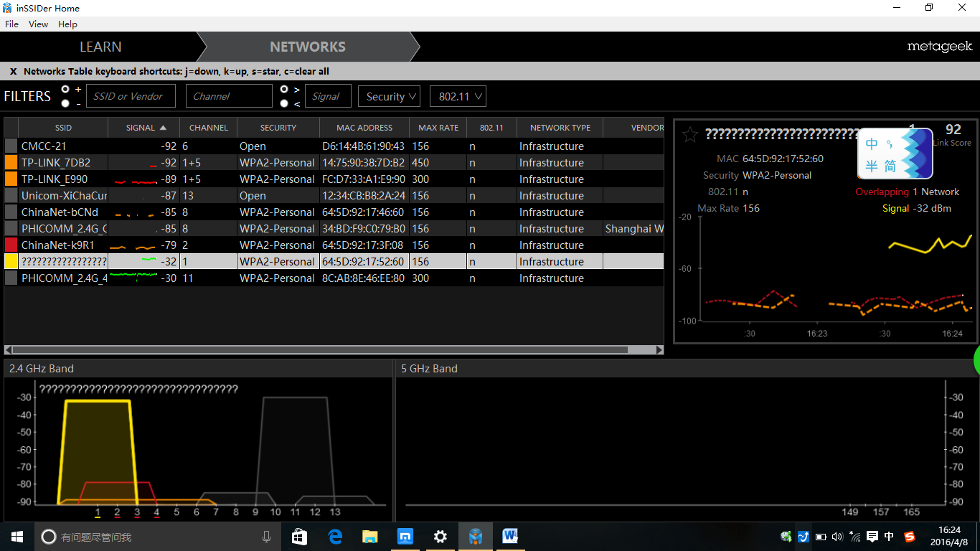Open File Explorer from taskbar
Screen dimensions: 980x551
pyautogui.click(x=370, y=537)
